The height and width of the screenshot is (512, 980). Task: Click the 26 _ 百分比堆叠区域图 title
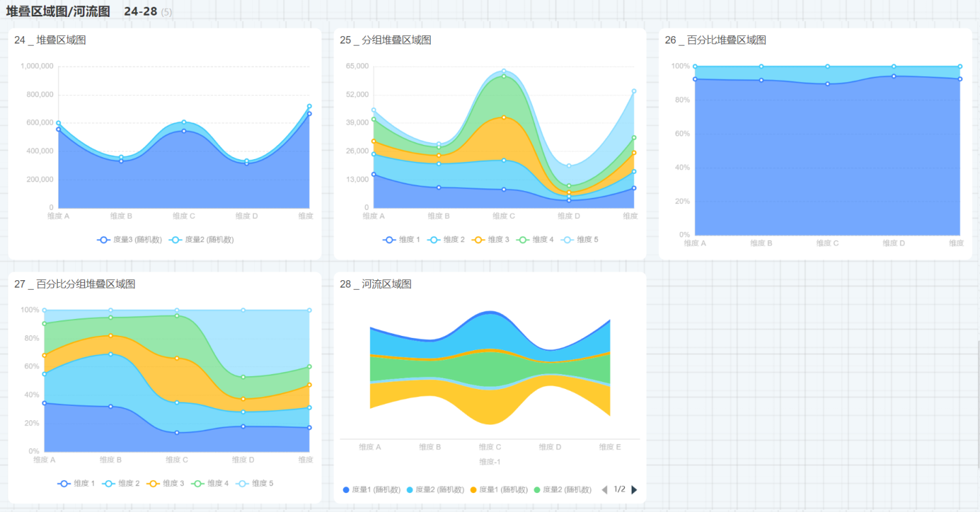tap(715, 40)
